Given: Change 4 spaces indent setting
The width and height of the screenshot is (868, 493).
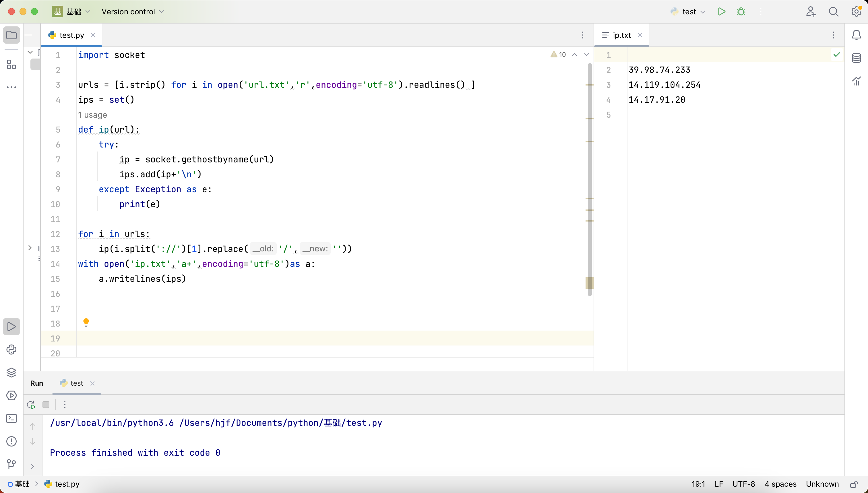Looking at the screenshot, I should [x=780, y=484].
